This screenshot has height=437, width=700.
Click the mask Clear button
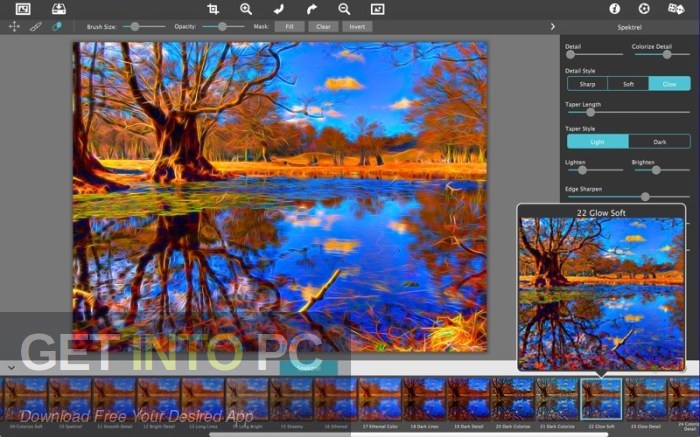(x=323, y=27)
